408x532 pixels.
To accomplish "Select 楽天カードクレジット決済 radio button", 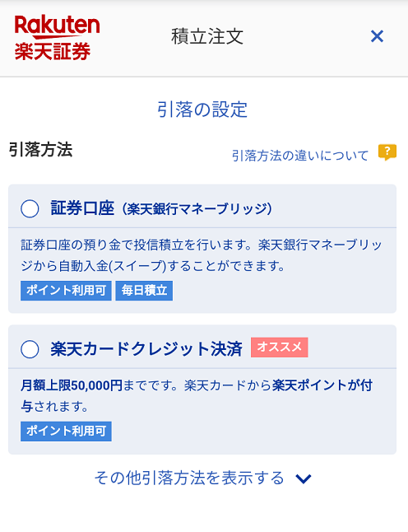I will point(30,349).
